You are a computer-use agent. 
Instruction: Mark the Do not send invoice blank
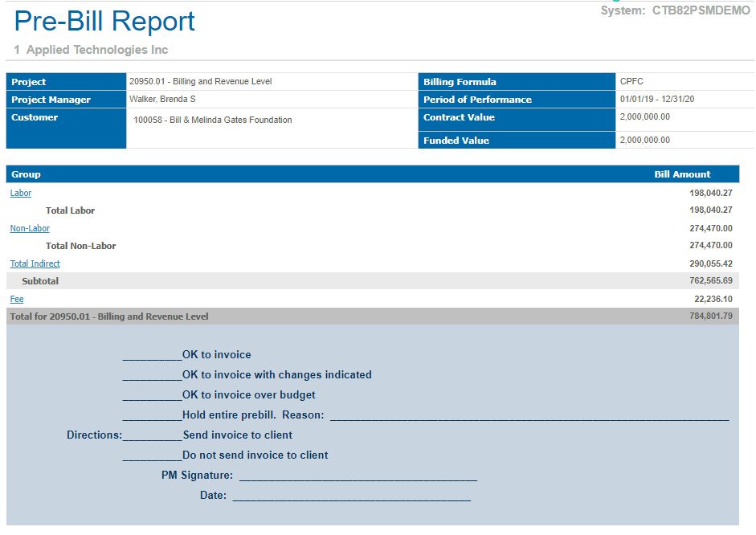coord(152,455)
